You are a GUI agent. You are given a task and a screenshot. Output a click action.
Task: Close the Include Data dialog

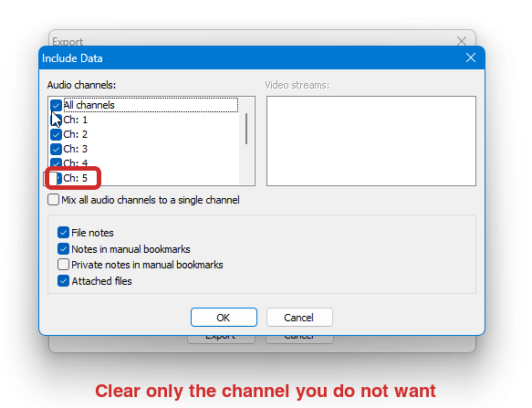click(x=471, y=58)
